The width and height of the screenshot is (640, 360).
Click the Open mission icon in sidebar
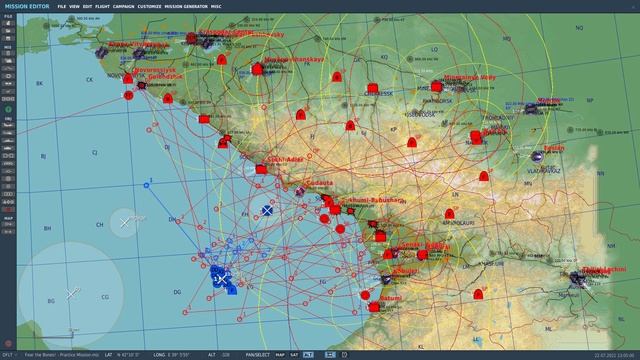click(8, 31)
